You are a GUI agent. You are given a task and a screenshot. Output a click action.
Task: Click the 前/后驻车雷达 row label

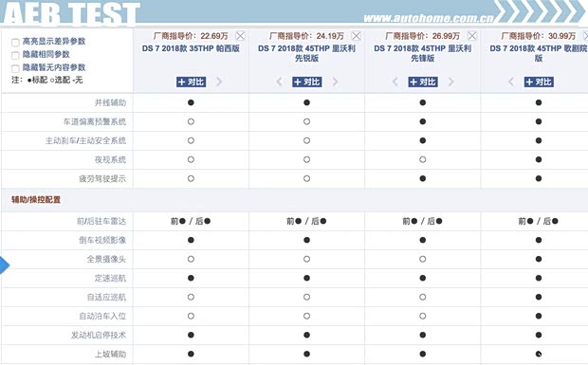(101, 222)
